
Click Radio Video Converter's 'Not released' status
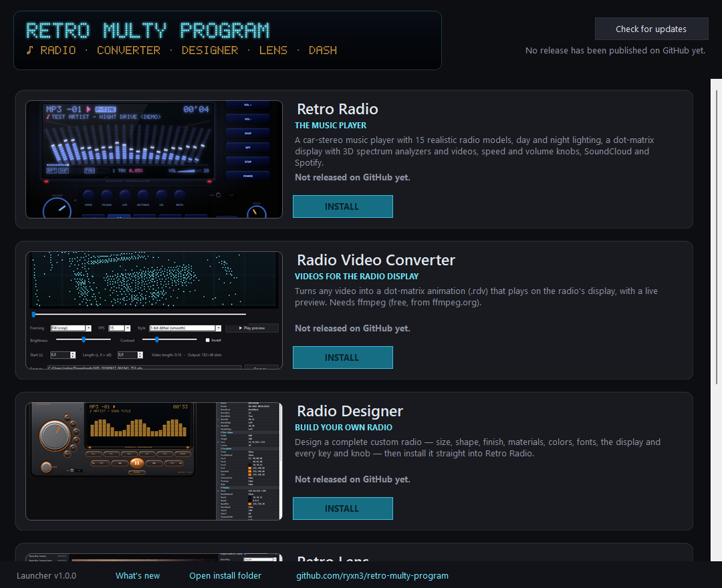click(x=352, y=328)
